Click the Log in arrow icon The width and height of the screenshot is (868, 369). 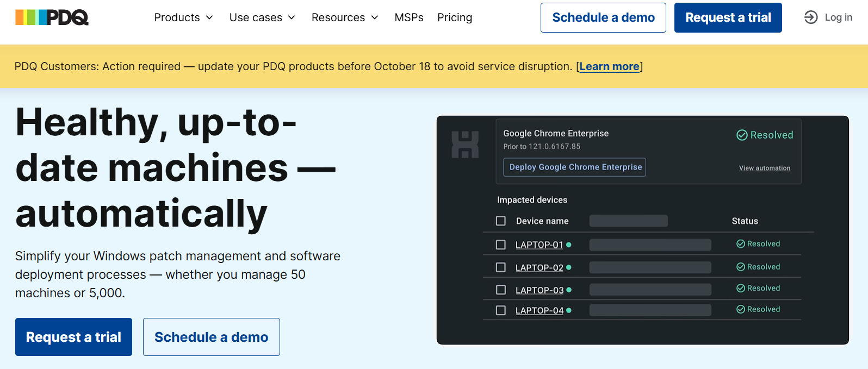[810, 17]
